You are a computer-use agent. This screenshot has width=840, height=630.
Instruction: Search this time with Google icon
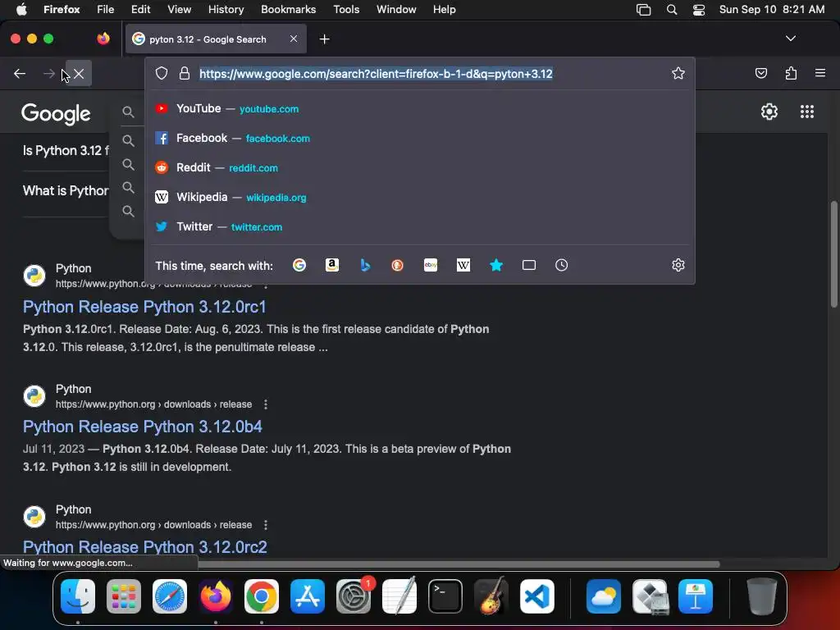pyautogui.click(x=299, y=265)
